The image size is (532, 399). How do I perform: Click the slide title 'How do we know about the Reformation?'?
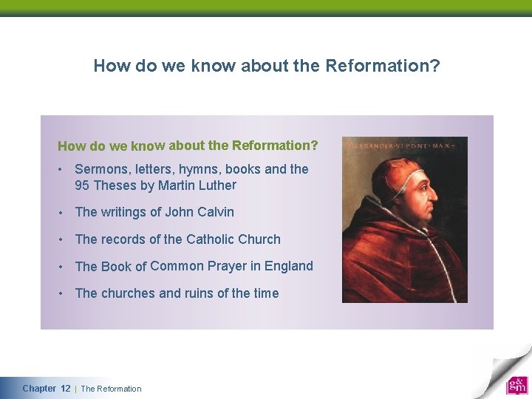267,66
